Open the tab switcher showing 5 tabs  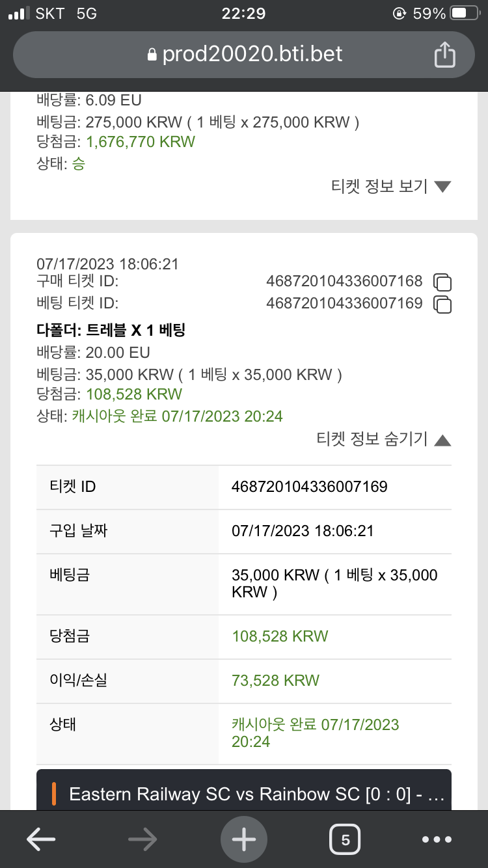(345, 839)
